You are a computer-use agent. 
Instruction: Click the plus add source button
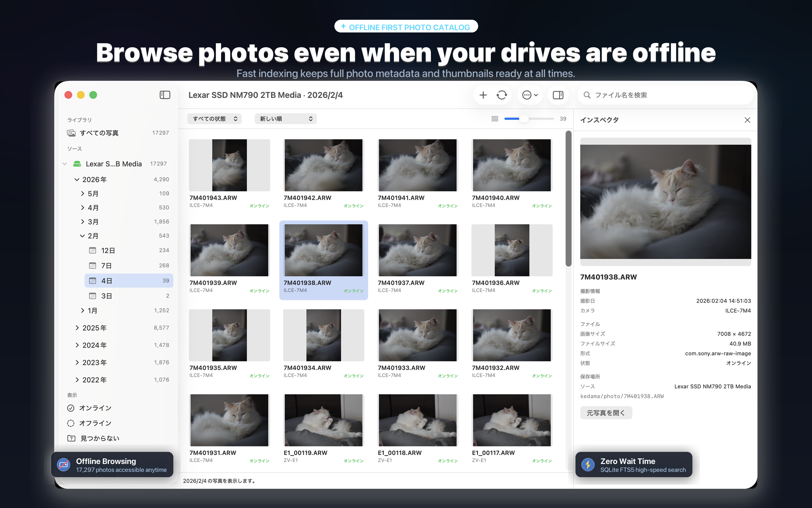(483, 95)
